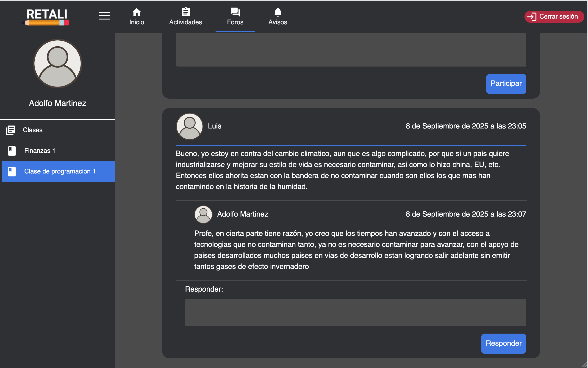Image resolution: width=588 pixels, height=368 pixels.
Task: Open the Avisos tab
Action: tap(277, 17)
